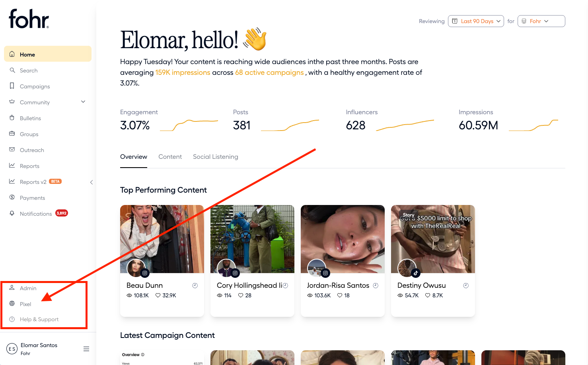Expand the Community submenu chevron
The height and width of the screenshot is (365, 588).
tap(83, 102)
